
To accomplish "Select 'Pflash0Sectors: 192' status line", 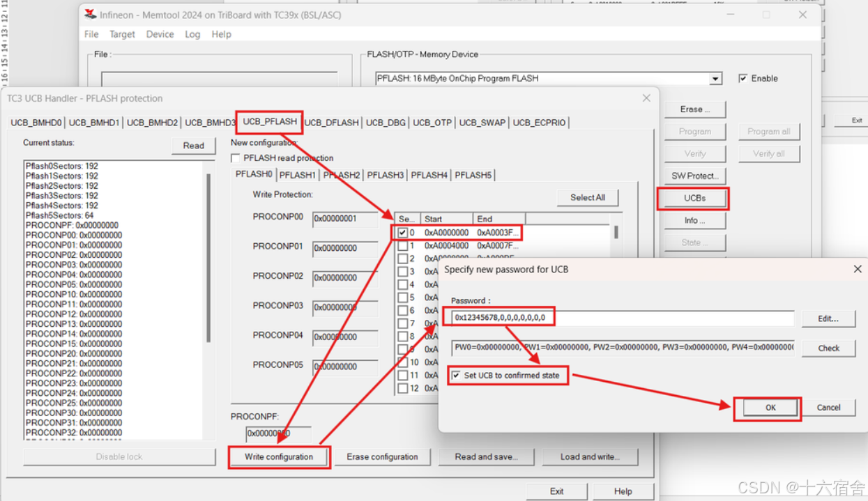I will pos(61,167).
